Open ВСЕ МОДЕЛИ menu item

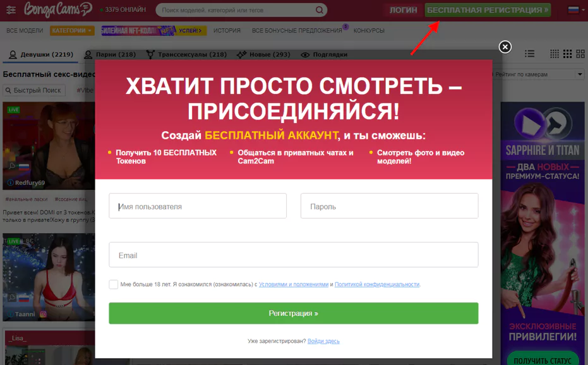(x=25, y=30)
